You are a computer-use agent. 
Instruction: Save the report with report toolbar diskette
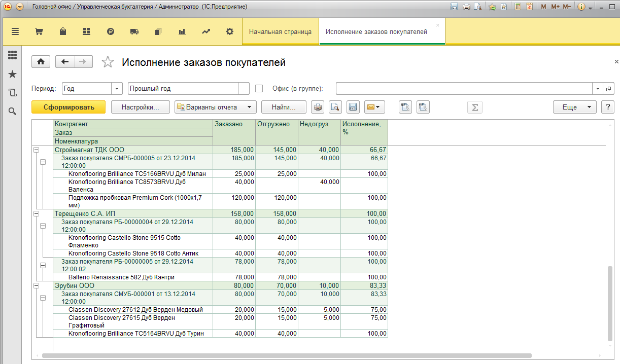(353, 107)
